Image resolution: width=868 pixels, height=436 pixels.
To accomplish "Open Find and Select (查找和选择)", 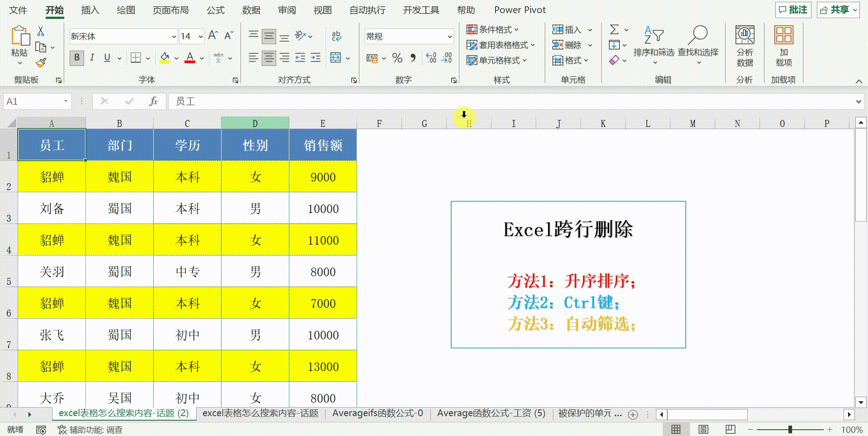I will pyautogui.click(x=698, y=44).
